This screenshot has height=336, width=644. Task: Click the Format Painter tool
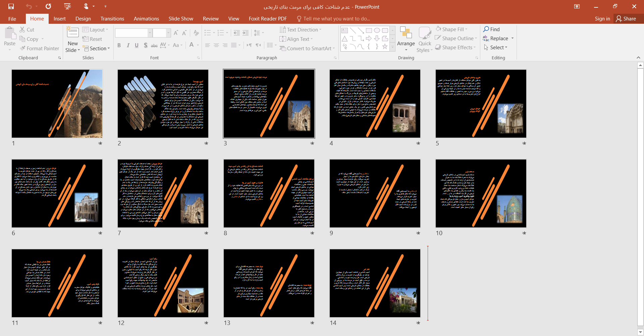coord(39,49)
